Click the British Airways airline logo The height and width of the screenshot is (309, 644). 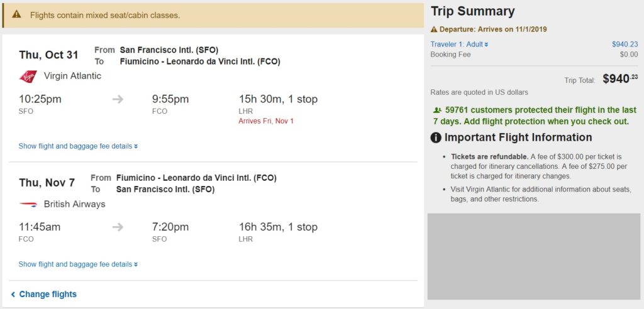(28, 204)
